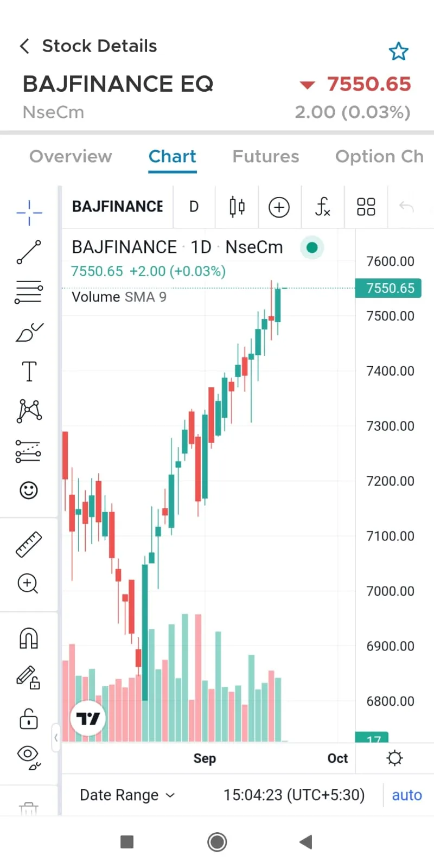Add BAJFINANCE to favorites with star

[x=399, y=51]
